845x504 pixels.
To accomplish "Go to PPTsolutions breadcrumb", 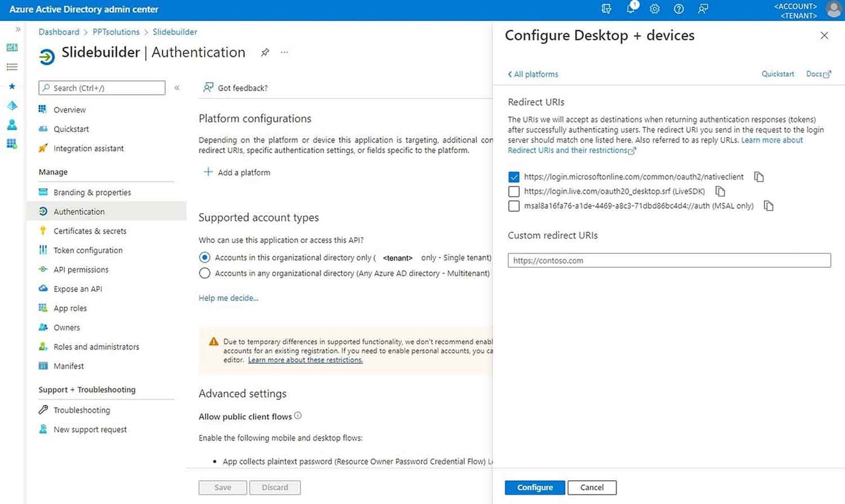I will tap(116, 32).
